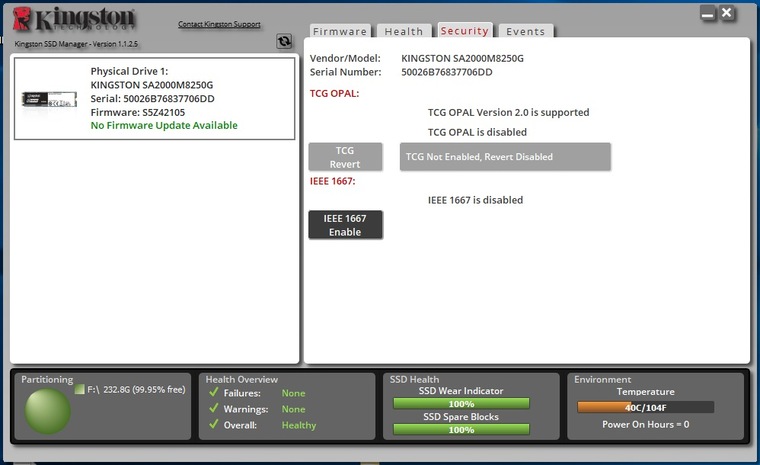Switch to the Firmware tab
The height and width of the screenshot is (465, 760).
point(340,32)
